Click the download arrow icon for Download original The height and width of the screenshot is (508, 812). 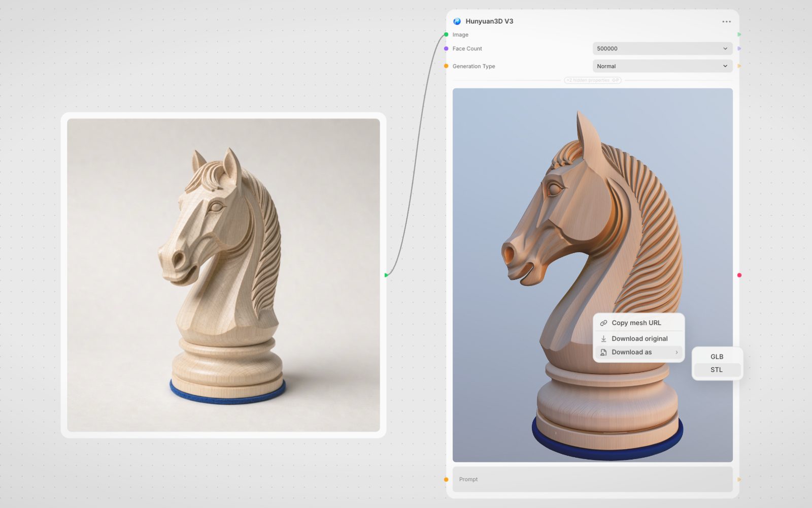point(603,339)
